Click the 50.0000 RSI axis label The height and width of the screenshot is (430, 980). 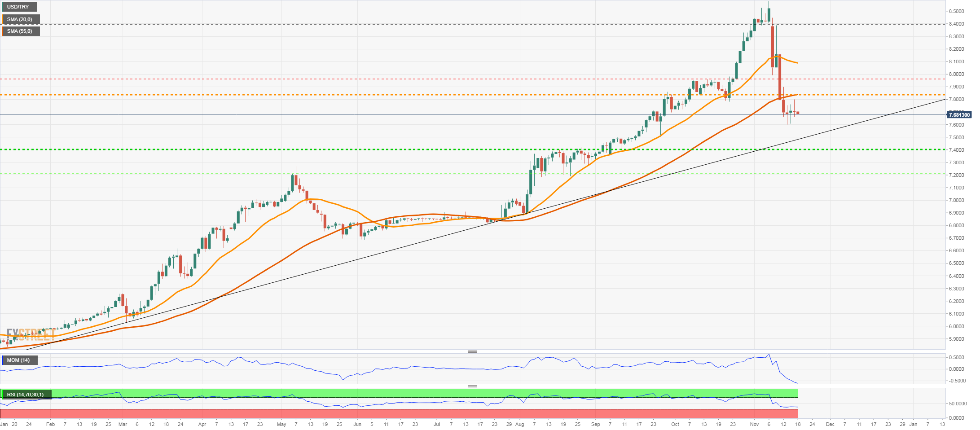tap(957, 404)
